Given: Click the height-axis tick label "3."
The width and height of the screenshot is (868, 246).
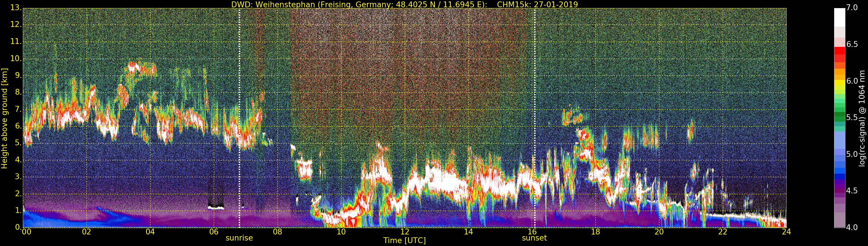Looking at the screenshot, I should coord(18,177).
